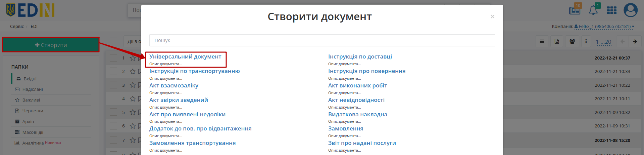Select Інструкція по транспортуванню
This screenshot has width=644, height=155.
[x=195, y=71]
